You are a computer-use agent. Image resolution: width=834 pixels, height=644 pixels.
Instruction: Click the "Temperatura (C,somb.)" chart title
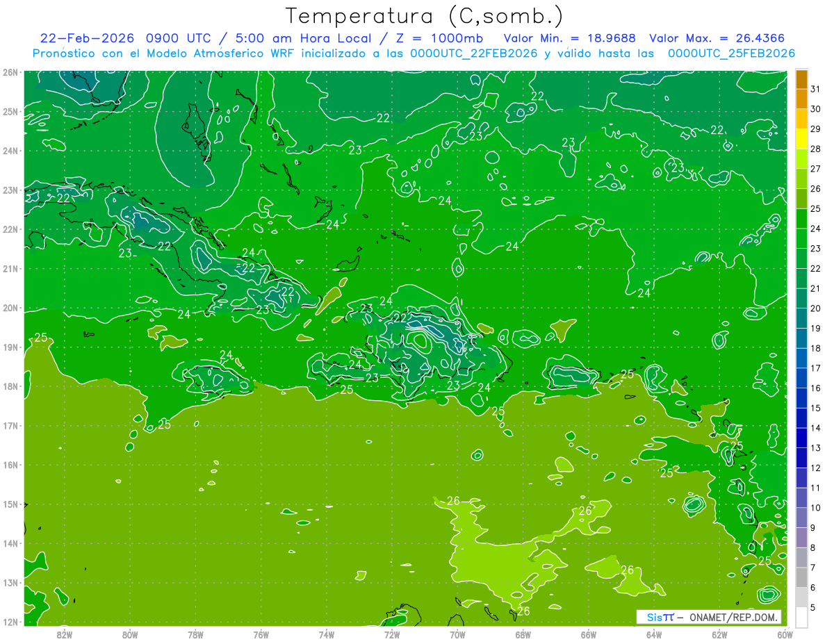click(425, 16)
